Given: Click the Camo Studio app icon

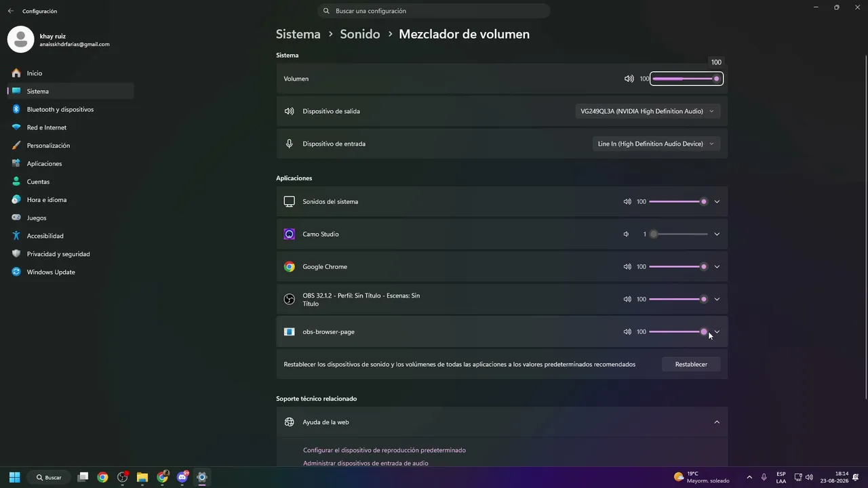Looking at the screenshot, I should click(289, 234).
